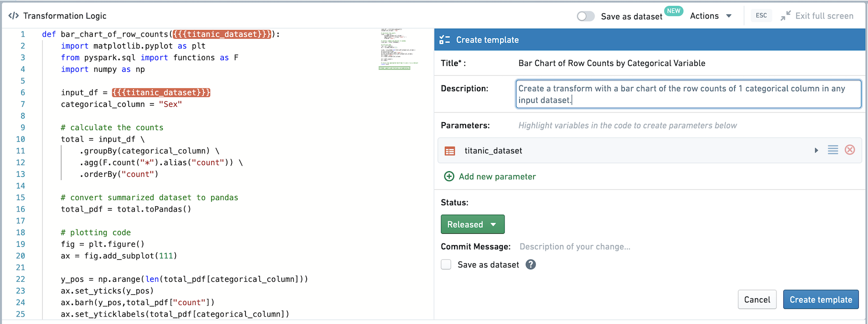This screenshot has height=324, width=868.
Task: Click the code minimap thumbnail
Action: point(396,49)
